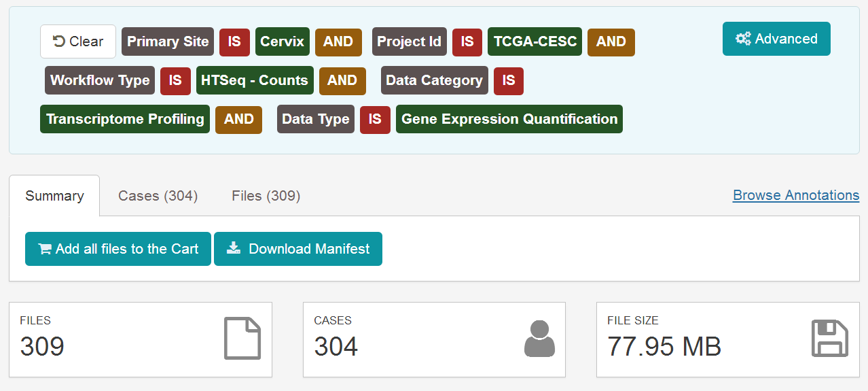Download the Manifest file
868x391 pixels.
click(x=298, y=249)
